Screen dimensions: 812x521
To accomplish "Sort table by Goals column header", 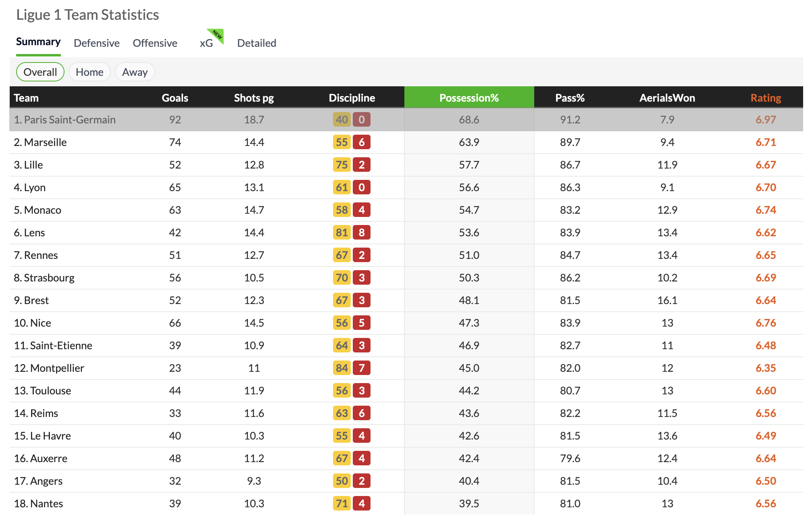I will pos(175,98).
